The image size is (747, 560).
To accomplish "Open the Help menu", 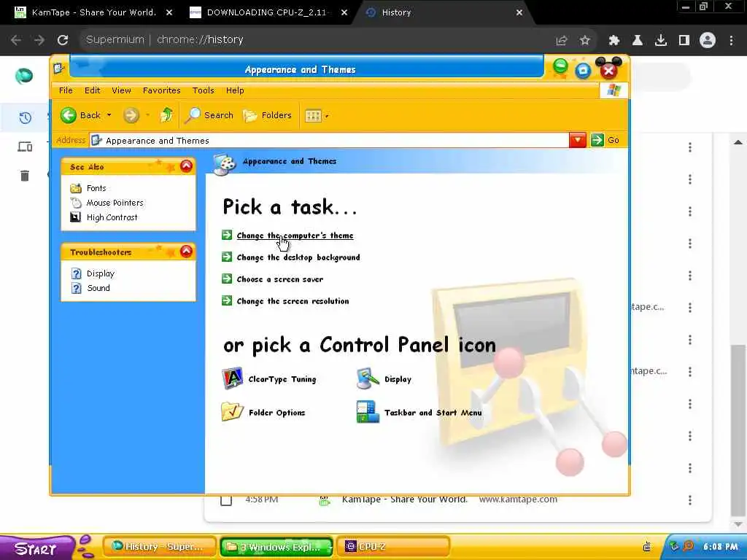I will tap(235, 90).
